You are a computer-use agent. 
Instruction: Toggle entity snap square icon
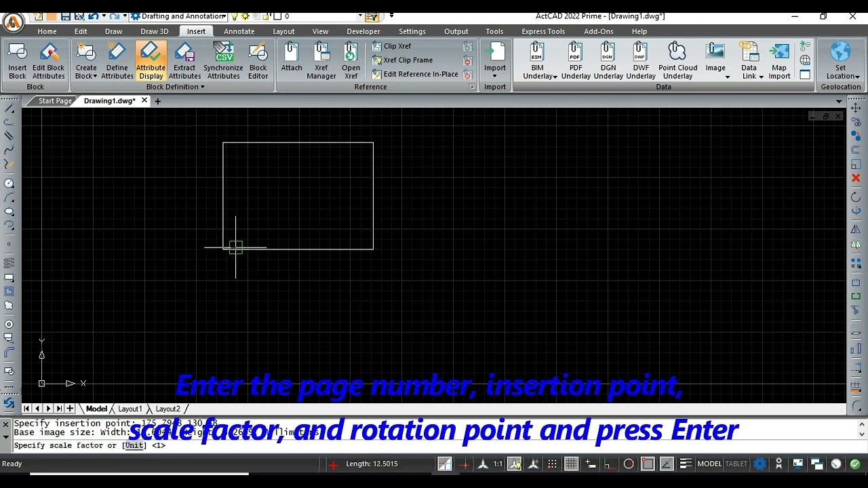(x=648, y=464)
